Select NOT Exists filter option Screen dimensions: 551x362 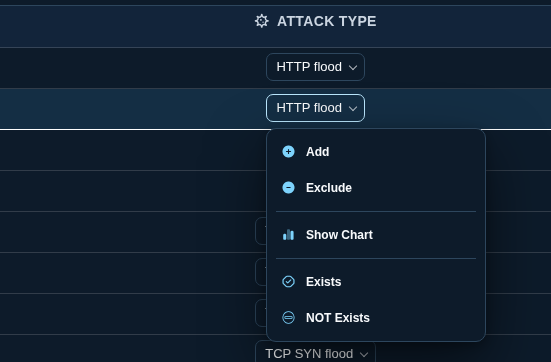point(376,318)
